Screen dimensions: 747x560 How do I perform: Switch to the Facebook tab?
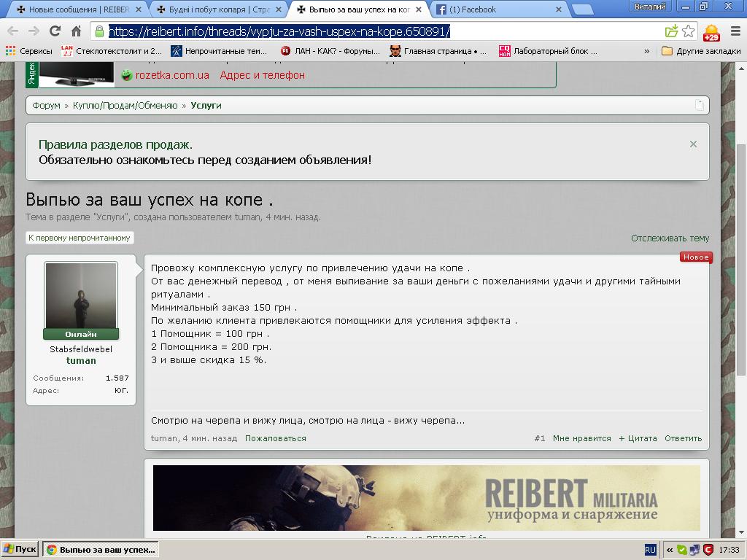coord(500,9)
